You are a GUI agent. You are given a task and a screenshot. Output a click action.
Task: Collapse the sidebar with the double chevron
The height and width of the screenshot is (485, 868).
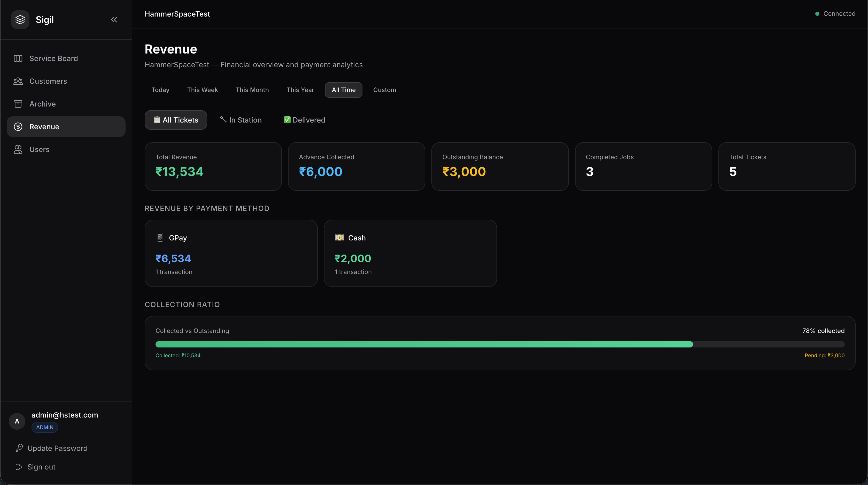(x=114, y=20)
